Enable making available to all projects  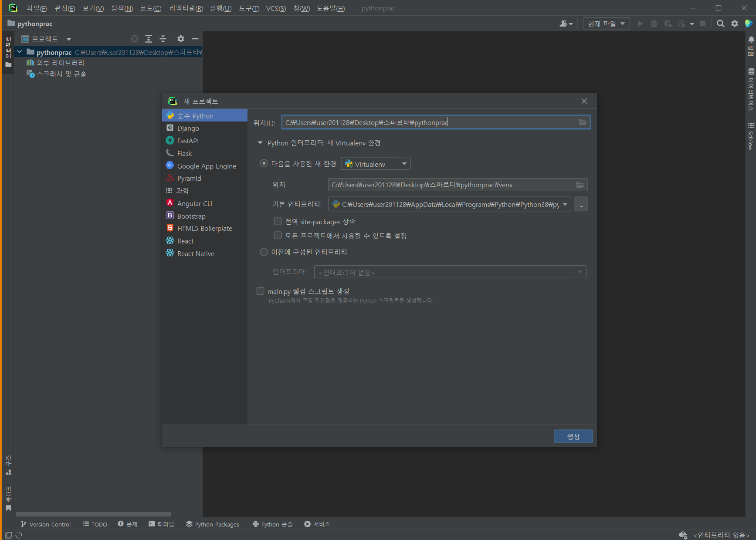click(278, 235)
